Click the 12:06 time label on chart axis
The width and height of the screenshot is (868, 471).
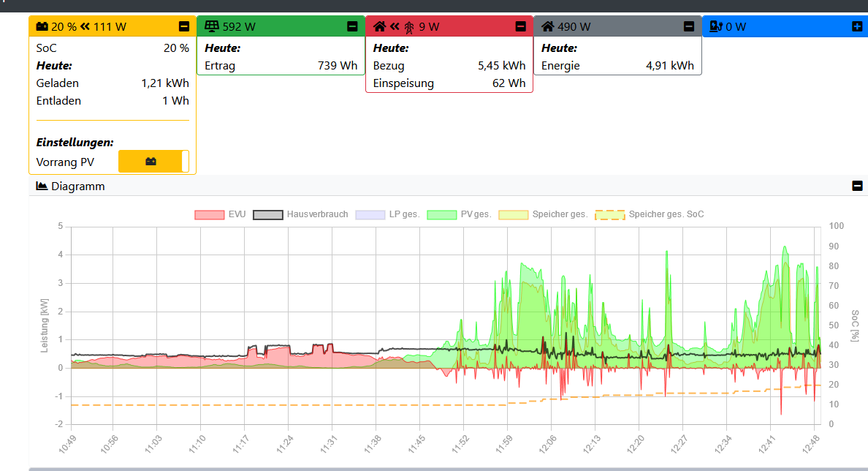[x=548, y=443]
